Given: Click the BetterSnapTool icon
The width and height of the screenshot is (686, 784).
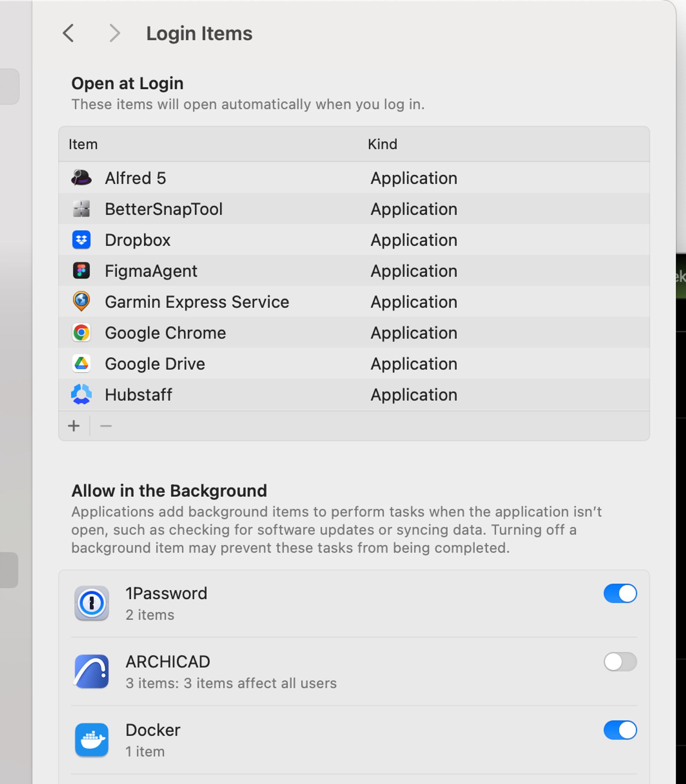Looking at the screenshot, I should coord(82,209).
